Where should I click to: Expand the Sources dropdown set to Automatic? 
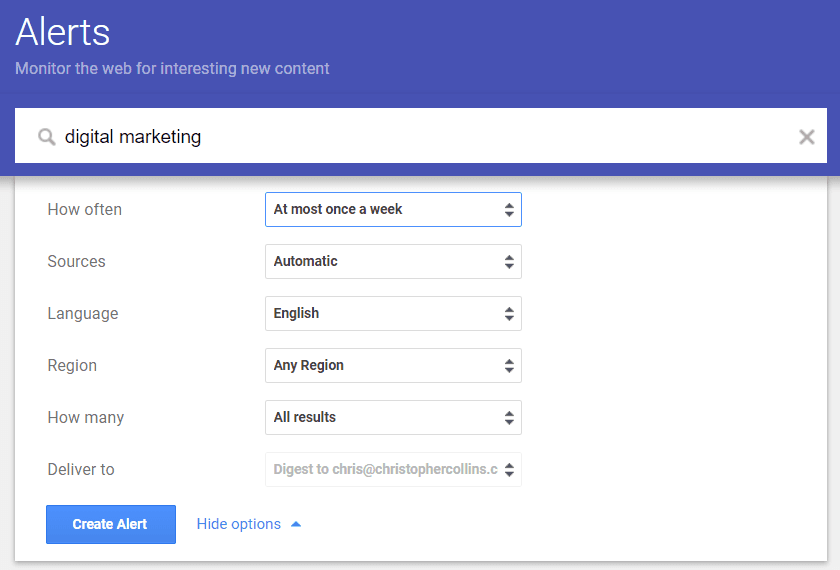click(x=393, y=262)
